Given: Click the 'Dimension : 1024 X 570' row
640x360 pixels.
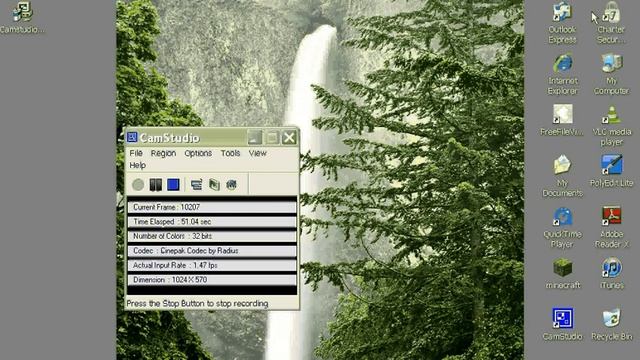Looking at the screenshot, I should (212, 280).
